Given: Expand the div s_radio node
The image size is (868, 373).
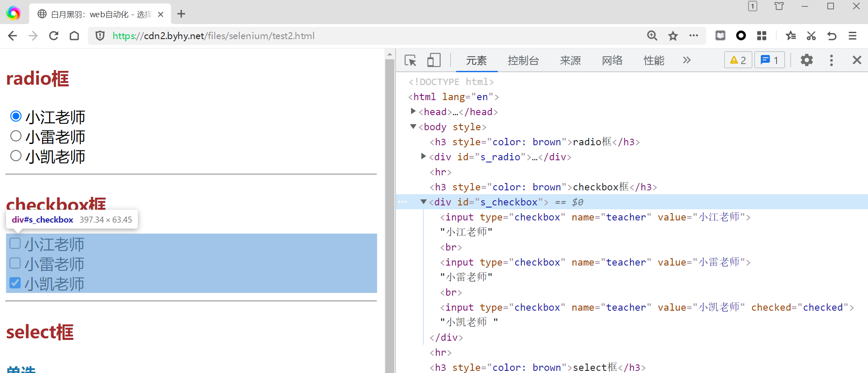Looking at the screenshot, I should (423, 156).
